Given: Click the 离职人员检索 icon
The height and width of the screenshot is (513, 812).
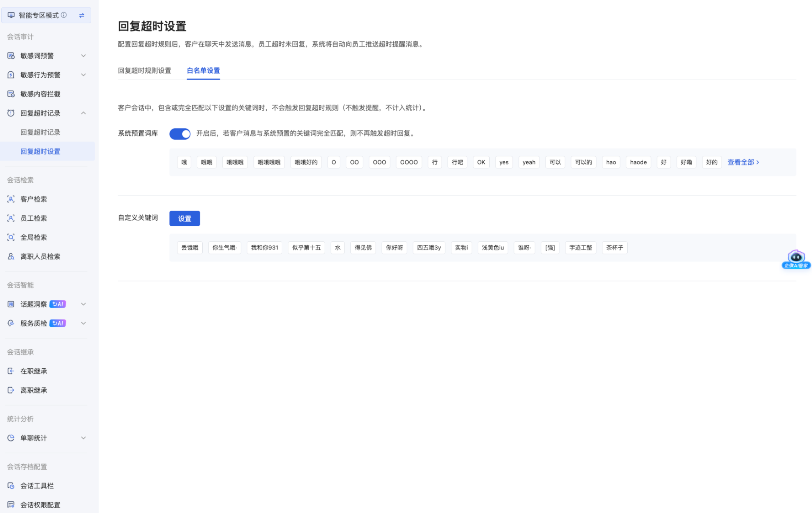Looking at the screenshot, I should pos(11,256).
